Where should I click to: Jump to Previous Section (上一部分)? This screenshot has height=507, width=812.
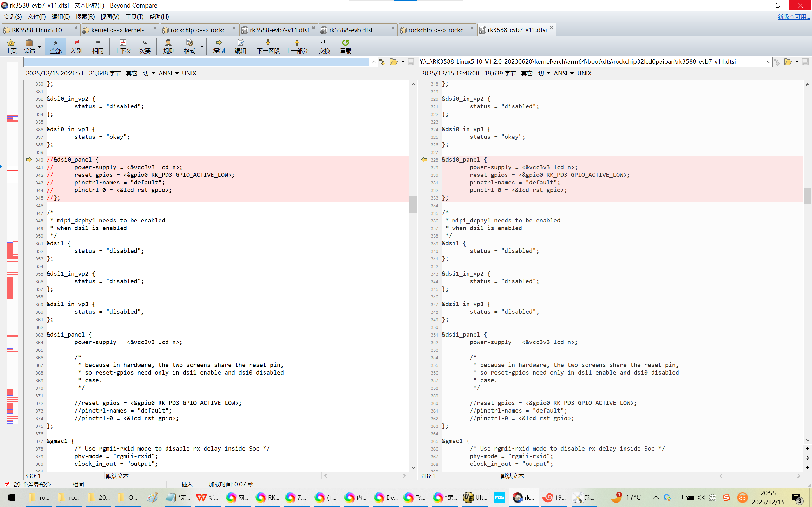297,46
